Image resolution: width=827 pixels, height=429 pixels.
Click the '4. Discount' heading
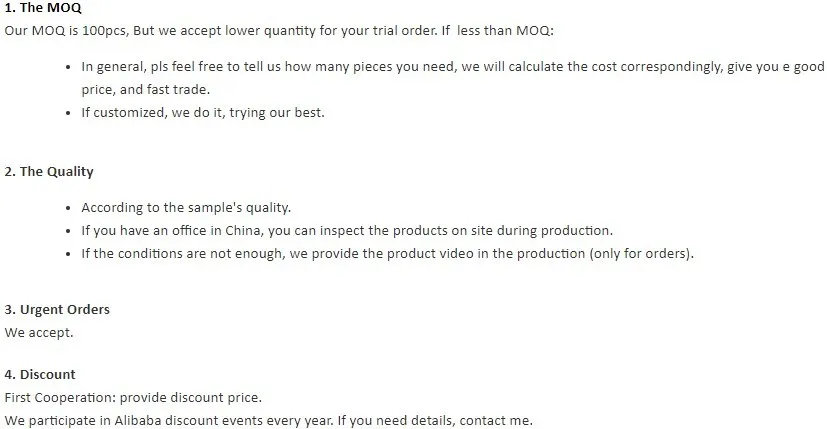pyautogui.click(x=40, y=375)
